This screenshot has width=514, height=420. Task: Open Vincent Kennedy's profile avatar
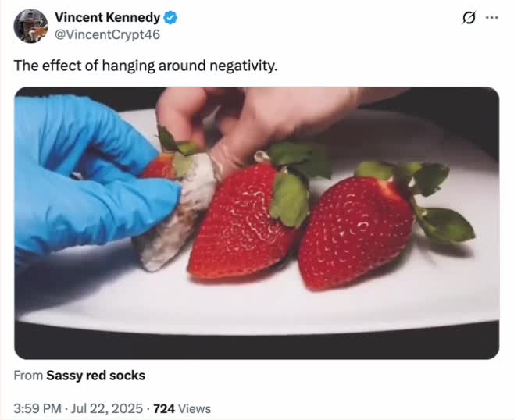point(30,25)
